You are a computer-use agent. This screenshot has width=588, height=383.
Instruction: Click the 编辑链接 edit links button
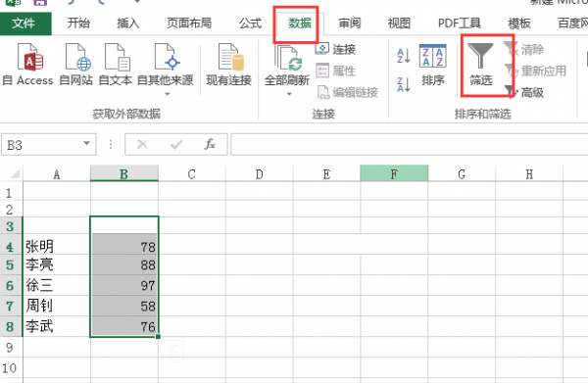click(347, 92)
